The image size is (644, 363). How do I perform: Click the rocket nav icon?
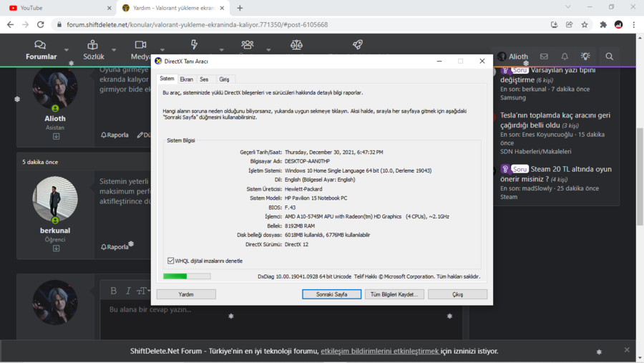click(x=358, y=44)
